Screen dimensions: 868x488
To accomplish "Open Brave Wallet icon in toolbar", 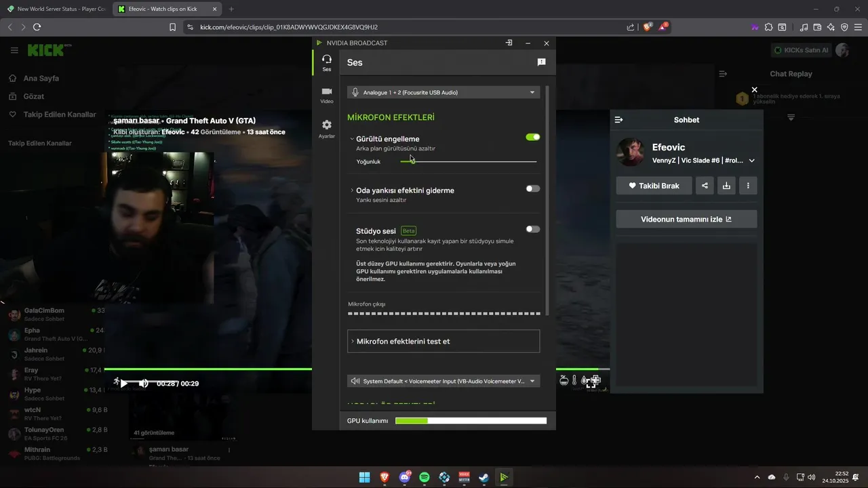I will tap(817, 27).
